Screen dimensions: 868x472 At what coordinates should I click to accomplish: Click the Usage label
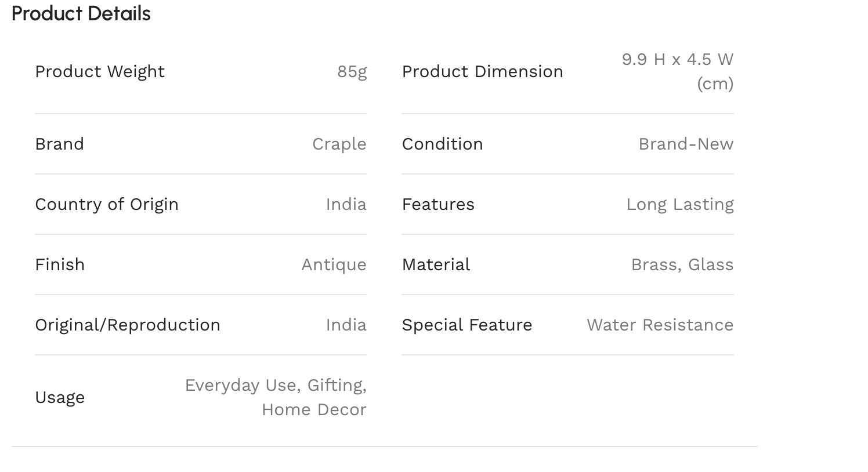tap(60, 397)
